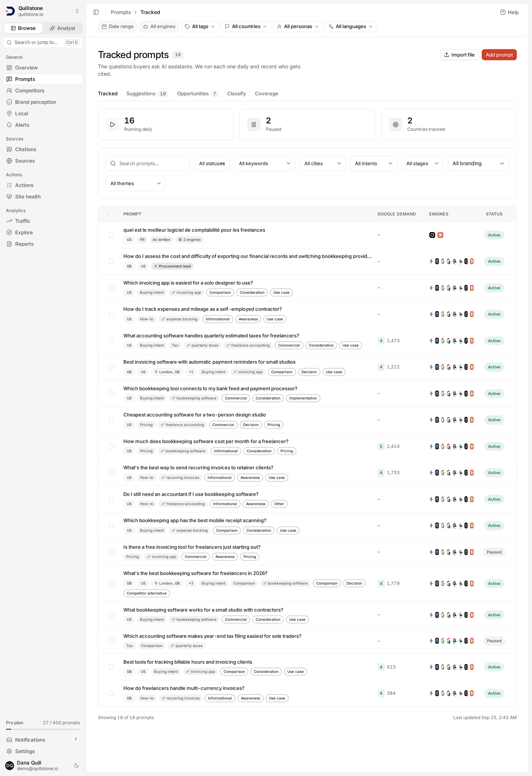This screenshot has width=532, height=776.
Task: Open Alerts from the sidebar
Action: [43, 125]
